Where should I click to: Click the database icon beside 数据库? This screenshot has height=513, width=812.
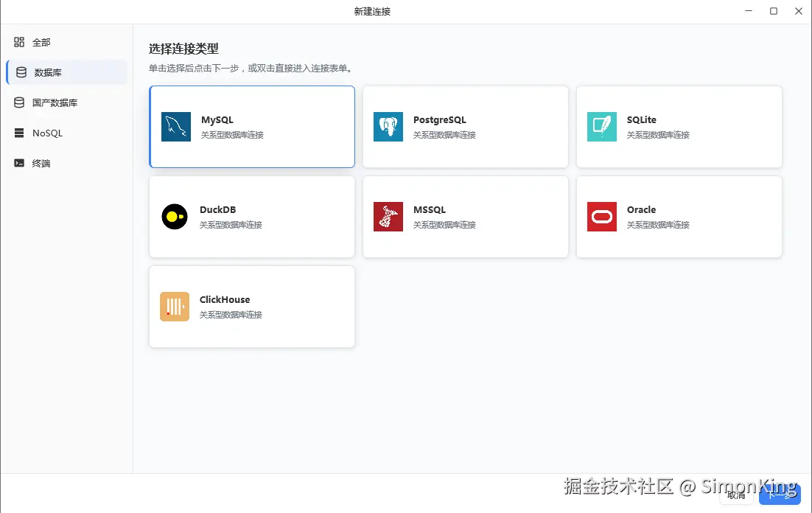21,72
